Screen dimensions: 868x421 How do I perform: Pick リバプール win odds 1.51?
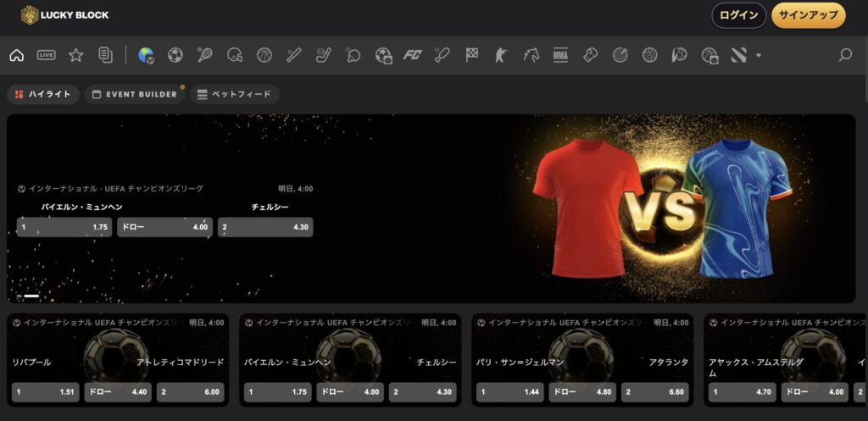(x=46, y=392)
